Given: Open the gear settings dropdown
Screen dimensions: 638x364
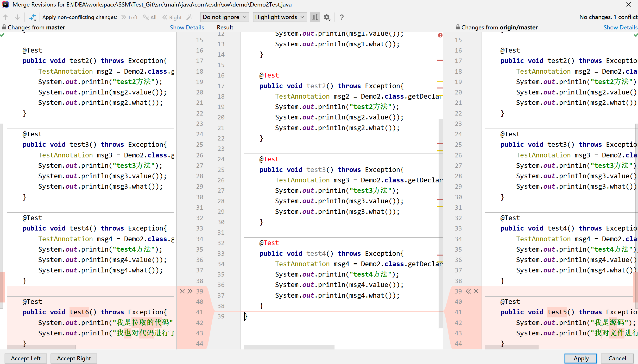Looking at the screenshot, I should coord(327,17).
